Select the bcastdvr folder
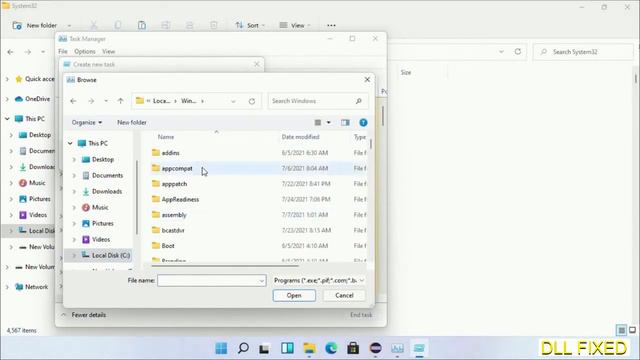 (173, 230)
